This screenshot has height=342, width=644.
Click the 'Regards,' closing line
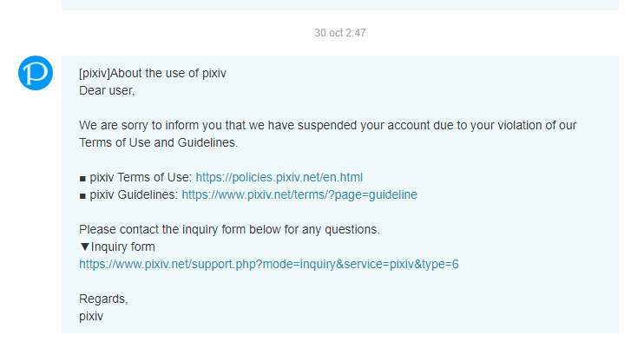[x=103, y=299]
